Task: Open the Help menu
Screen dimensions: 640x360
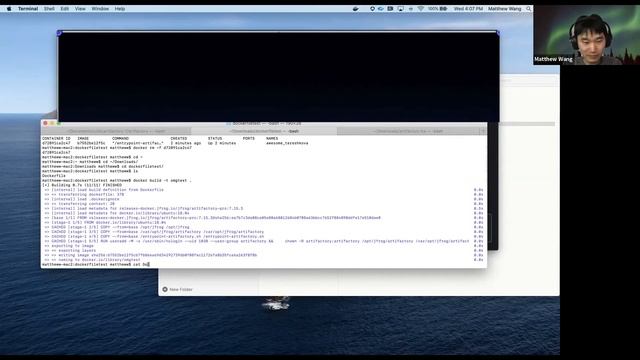Action: pos(120,9)
